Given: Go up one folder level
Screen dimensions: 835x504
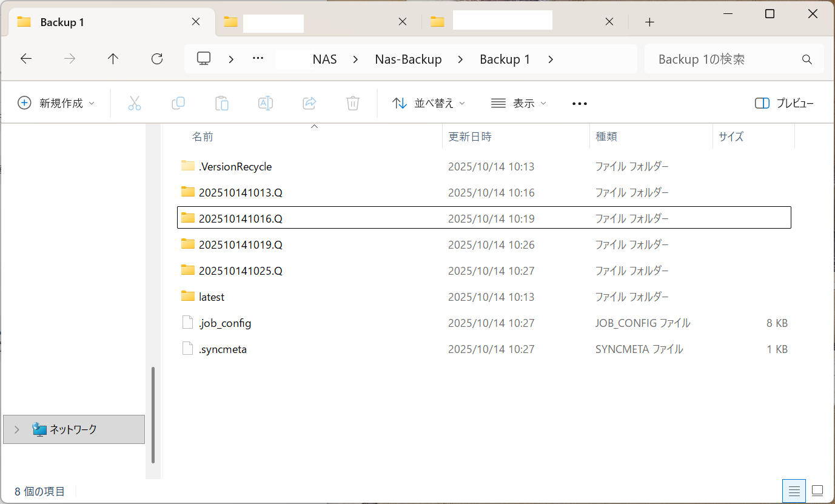Looking at the screenshot, I should (x=113, y=59).
